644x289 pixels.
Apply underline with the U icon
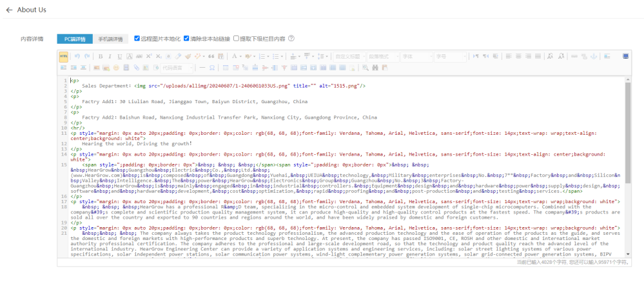coord(119,56)
